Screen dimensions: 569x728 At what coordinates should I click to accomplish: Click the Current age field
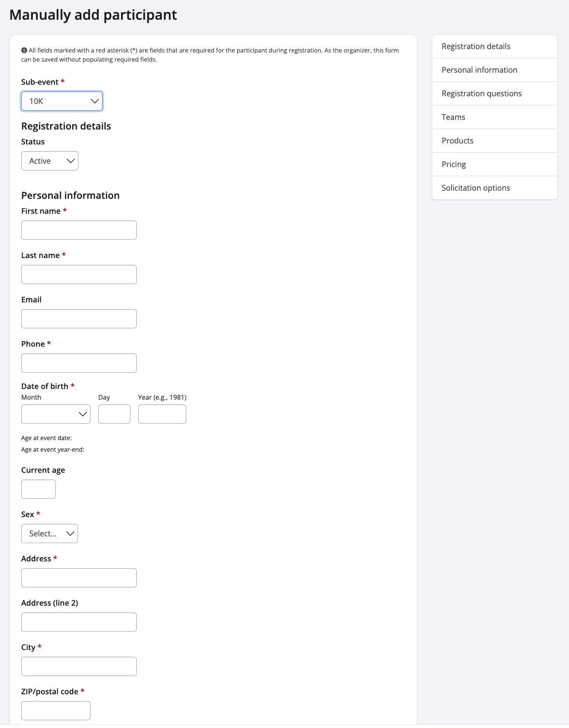(39, 489)
